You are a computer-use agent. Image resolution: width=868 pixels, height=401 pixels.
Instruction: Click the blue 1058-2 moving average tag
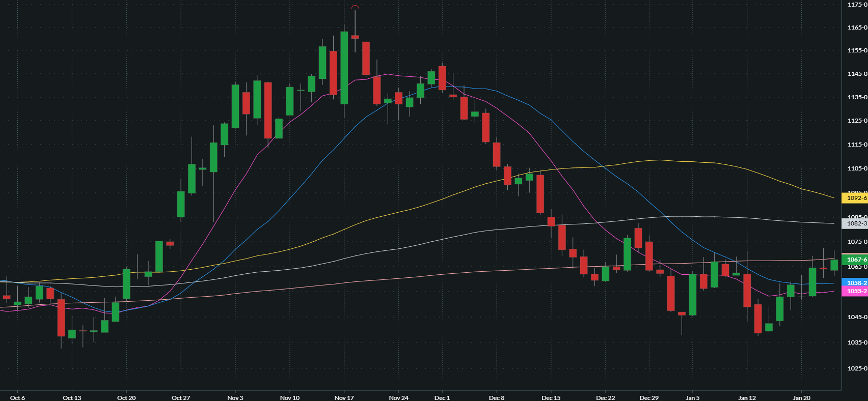(x=855, y=283)
